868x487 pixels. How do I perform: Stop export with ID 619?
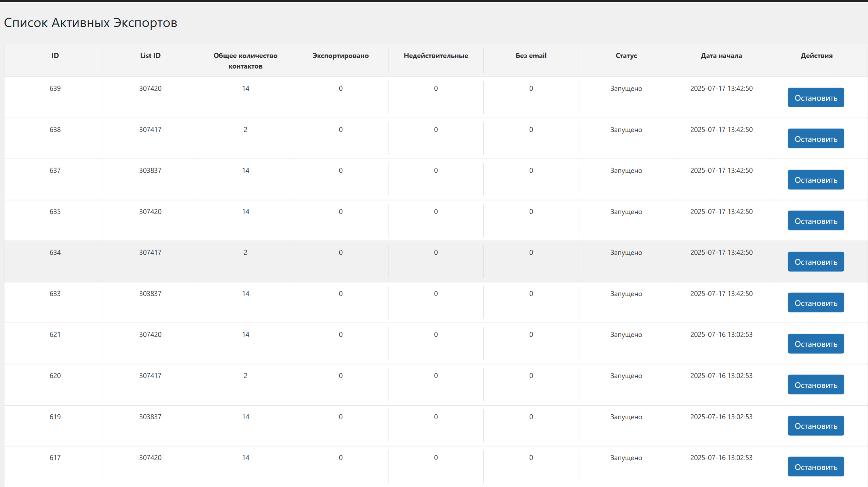(815, 426)
